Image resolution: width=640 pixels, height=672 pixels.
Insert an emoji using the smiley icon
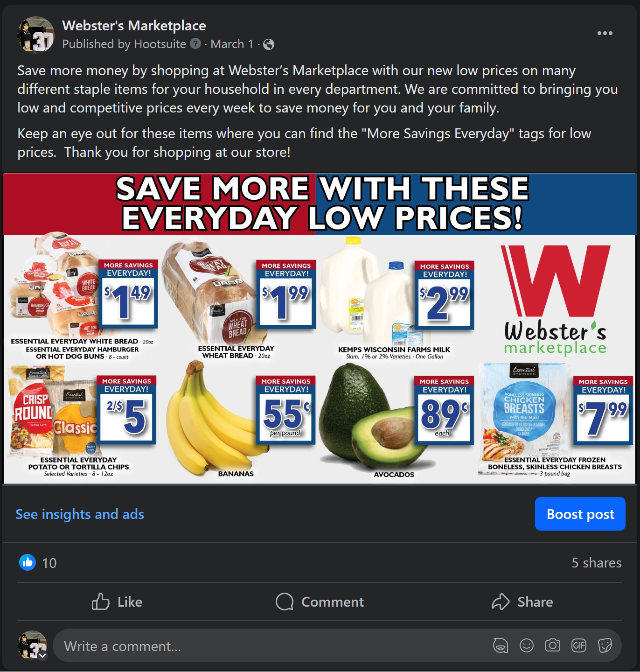point(527,645)
